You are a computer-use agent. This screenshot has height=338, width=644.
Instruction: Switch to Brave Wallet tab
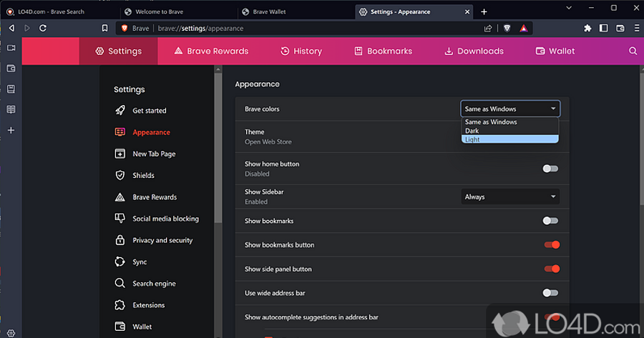296,11
